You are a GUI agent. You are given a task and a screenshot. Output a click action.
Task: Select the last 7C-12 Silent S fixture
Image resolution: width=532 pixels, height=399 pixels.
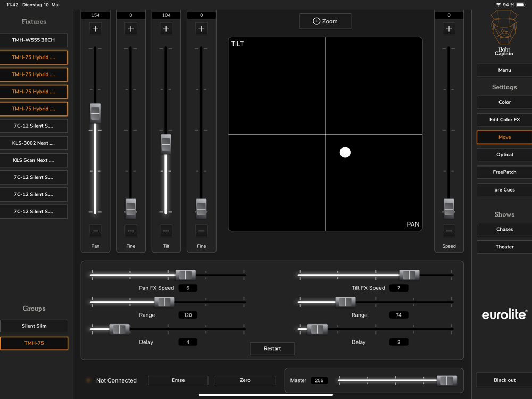click(33, 211)
